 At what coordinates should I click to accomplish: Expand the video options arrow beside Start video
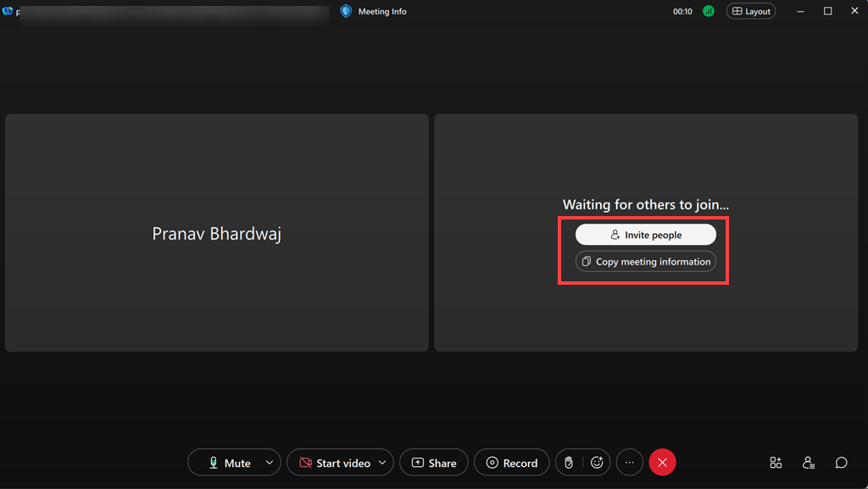[x=382, y=463]
